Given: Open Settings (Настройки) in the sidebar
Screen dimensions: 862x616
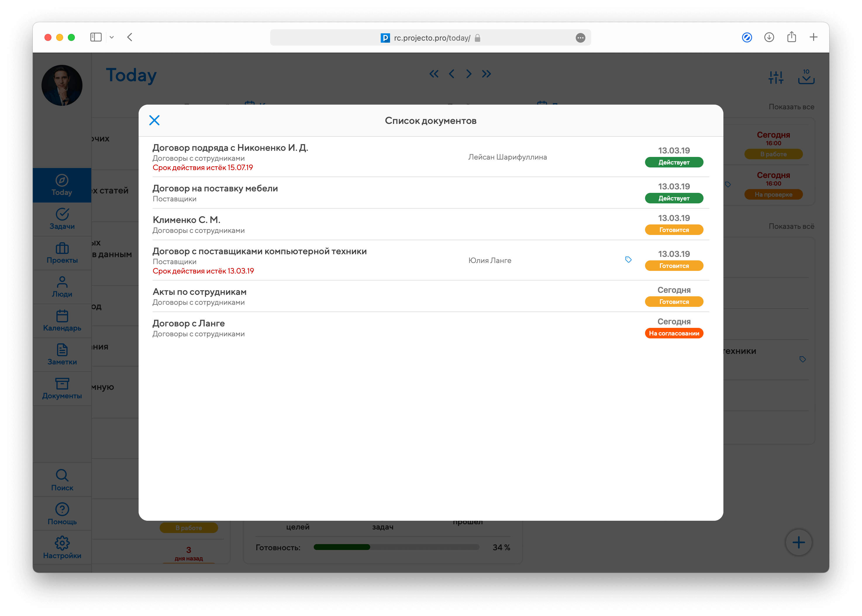Looking at the screenshot, I should click(x=62, y=548).
